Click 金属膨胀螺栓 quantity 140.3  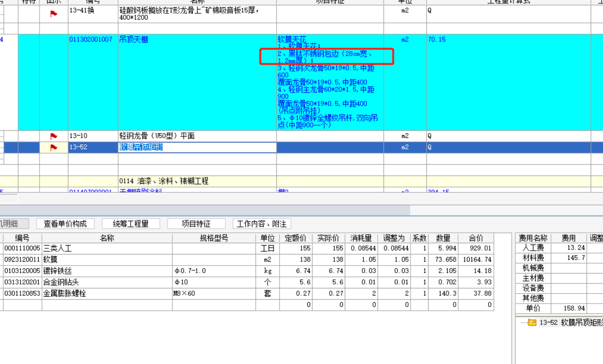pyautogui.click(x=448, y=294)
